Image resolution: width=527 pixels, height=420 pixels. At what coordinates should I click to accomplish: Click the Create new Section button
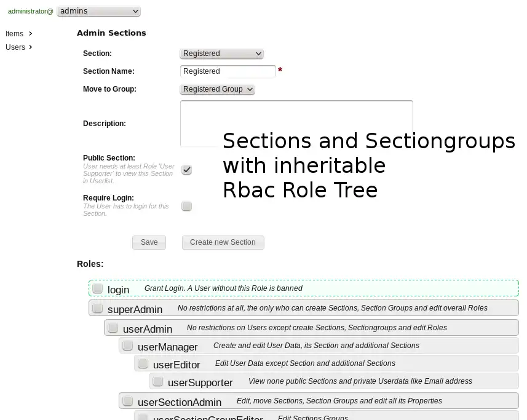pyautogui.click(x=223, y=242)
